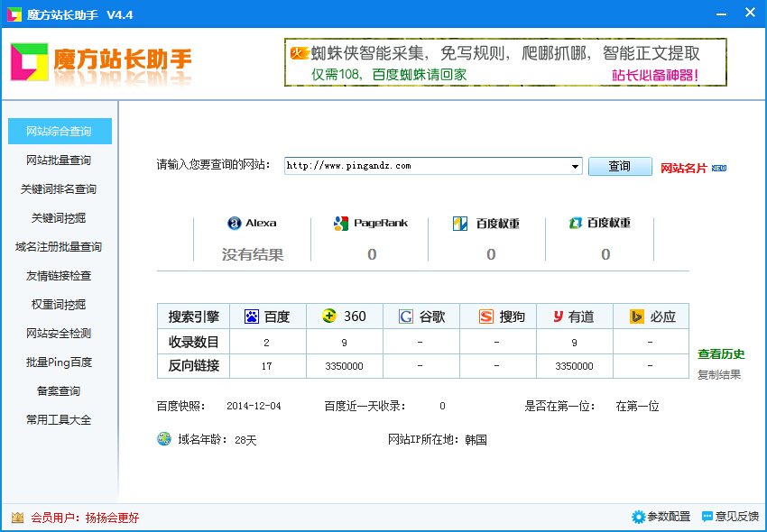Click the Alexa rank icon

[235, 223]
